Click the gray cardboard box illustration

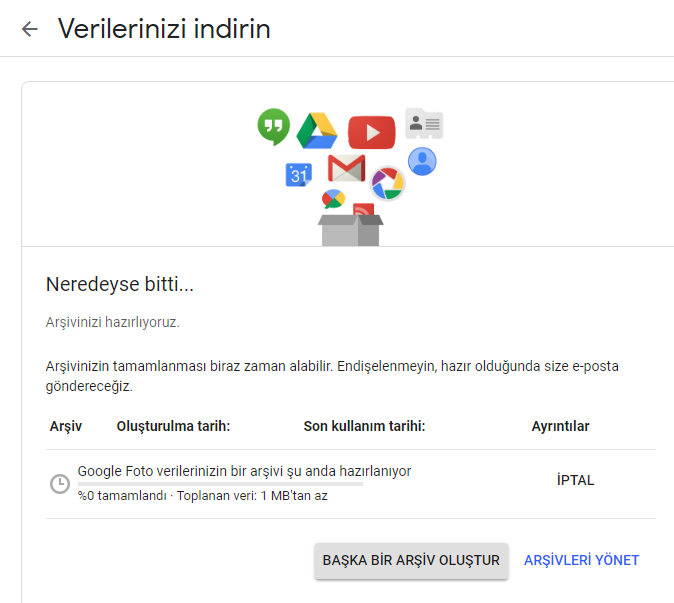[349, 229]
